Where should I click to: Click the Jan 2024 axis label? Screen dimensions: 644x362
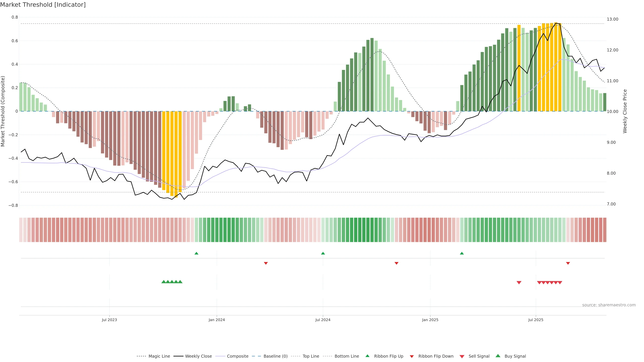217,320
